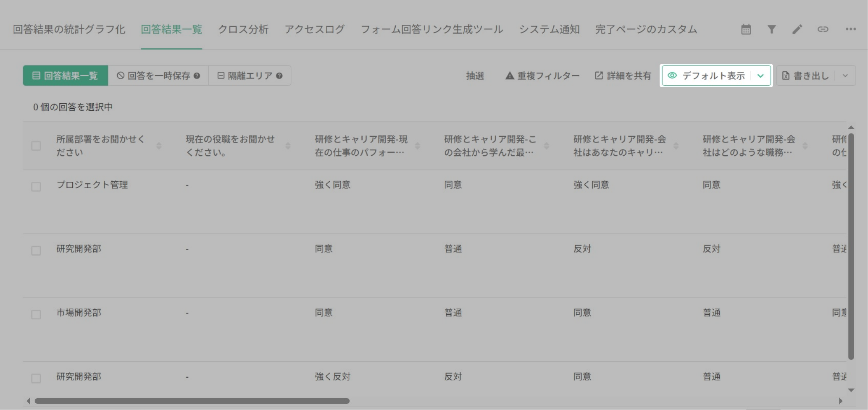Expand the デフォルト表示 dropdown chevron
Viewport: 868px width, 410px height.
pos(760,76)
